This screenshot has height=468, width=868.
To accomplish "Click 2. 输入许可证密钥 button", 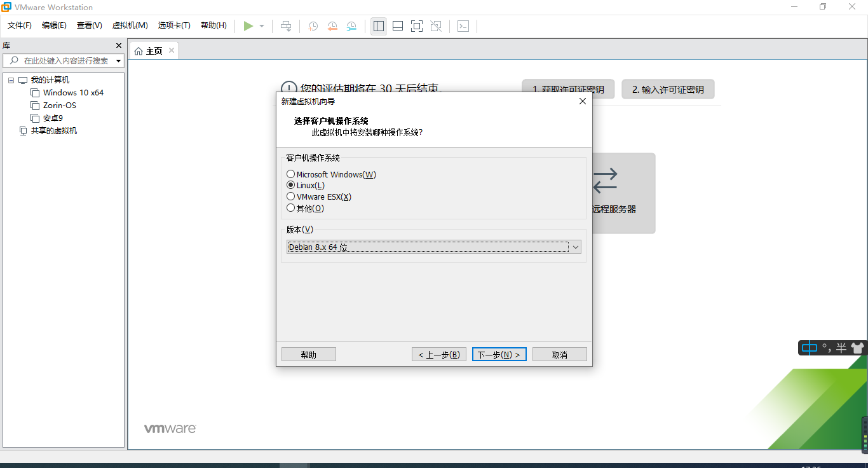I will click(x=668, y=89).
